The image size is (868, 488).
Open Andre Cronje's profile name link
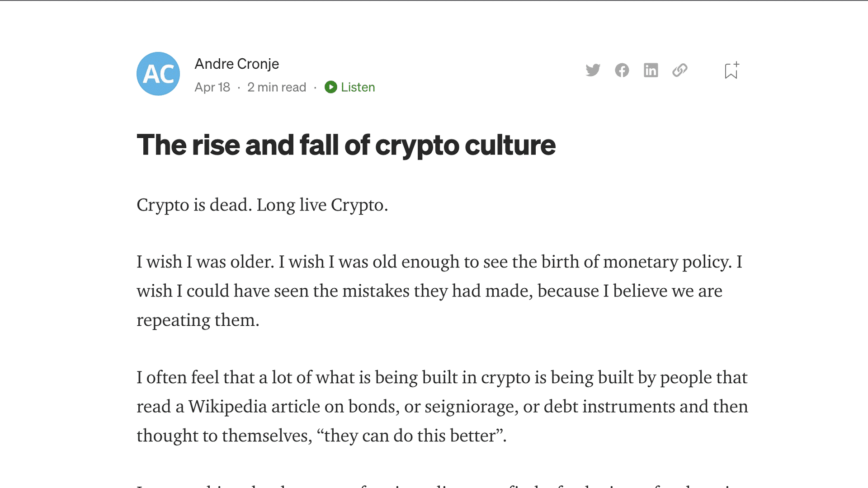pos(237,64)
